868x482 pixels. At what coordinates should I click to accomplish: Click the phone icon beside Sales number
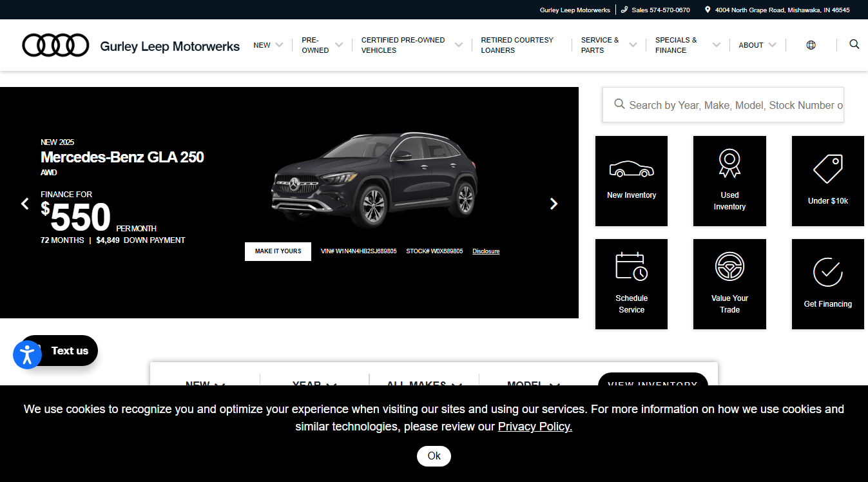(624, 10)
